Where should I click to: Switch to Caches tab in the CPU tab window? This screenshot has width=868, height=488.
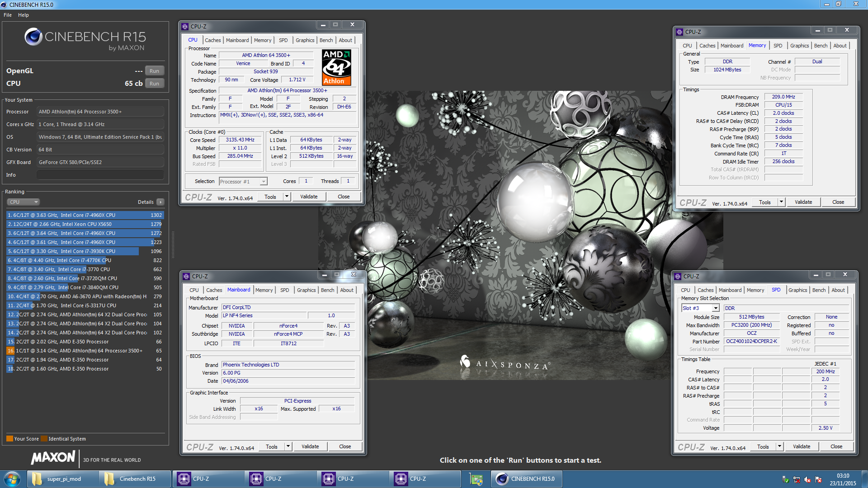[x=212, y=40]
